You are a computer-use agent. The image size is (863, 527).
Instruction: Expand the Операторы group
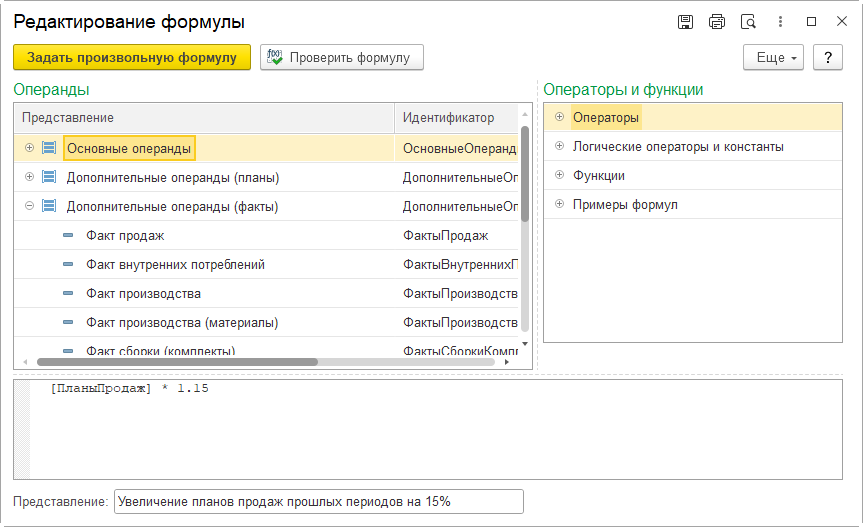coord(558,117)
